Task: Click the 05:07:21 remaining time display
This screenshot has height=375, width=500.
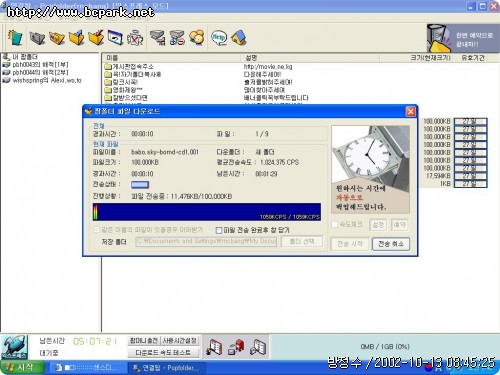Action: click(95, 341)
